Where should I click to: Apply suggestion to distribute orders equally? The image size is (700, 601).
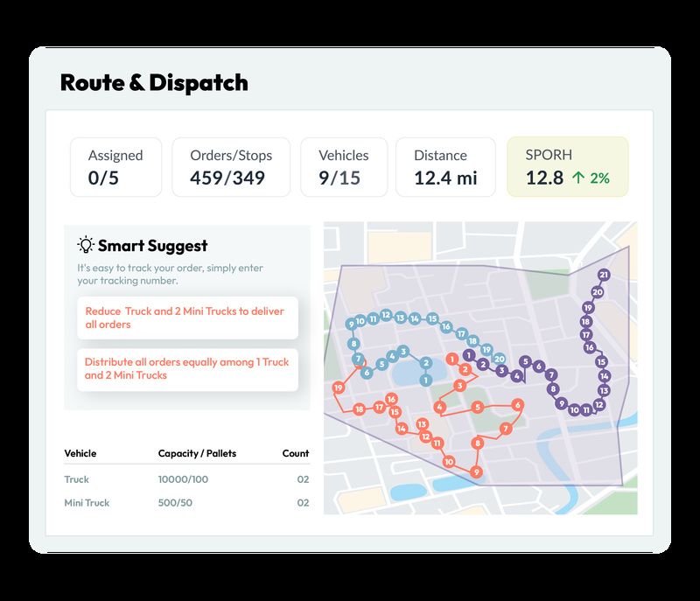189,369
